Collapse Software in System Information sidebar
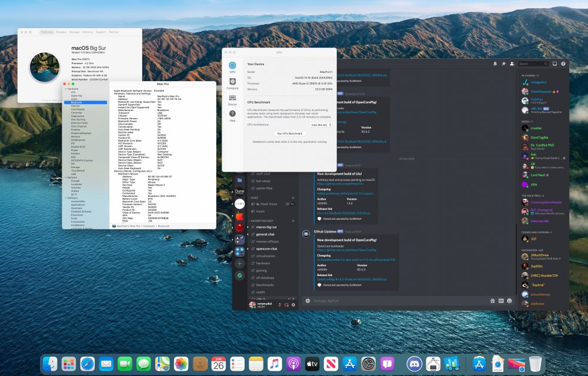The image size is (588, 376). point(66,198)
